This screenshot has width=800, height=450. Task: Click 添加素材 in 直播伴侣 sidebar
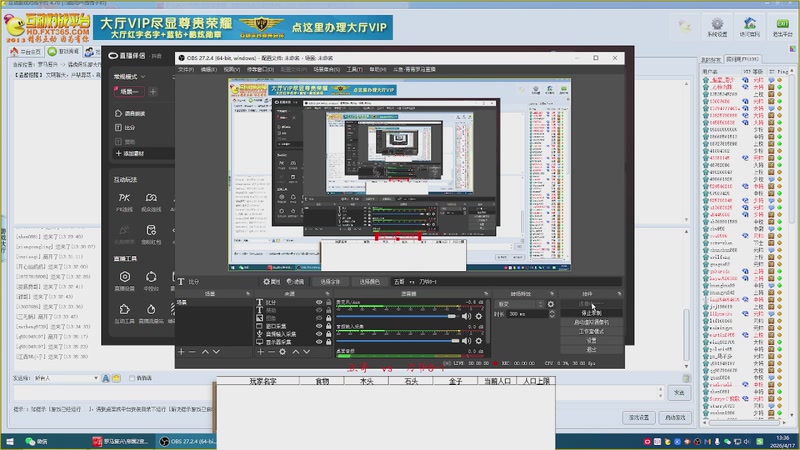131,154
